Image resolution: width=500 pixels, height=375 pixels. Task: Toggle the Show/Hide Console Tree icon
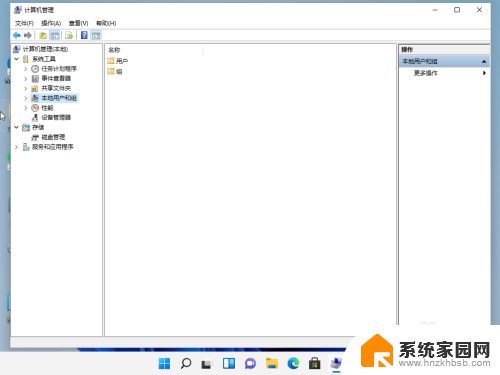pyautogui.click(x=54, y=35)
